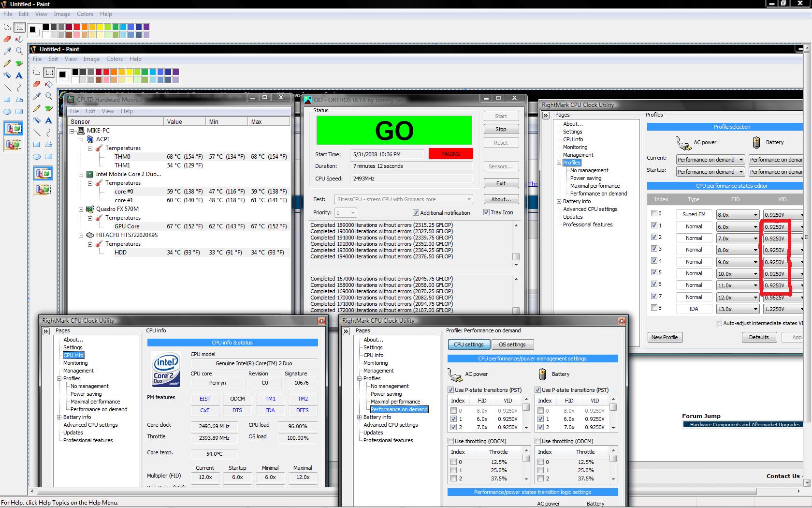
Task: Choose the Line tool in outer Paint toolbox
Action: (x=7, y=87)
